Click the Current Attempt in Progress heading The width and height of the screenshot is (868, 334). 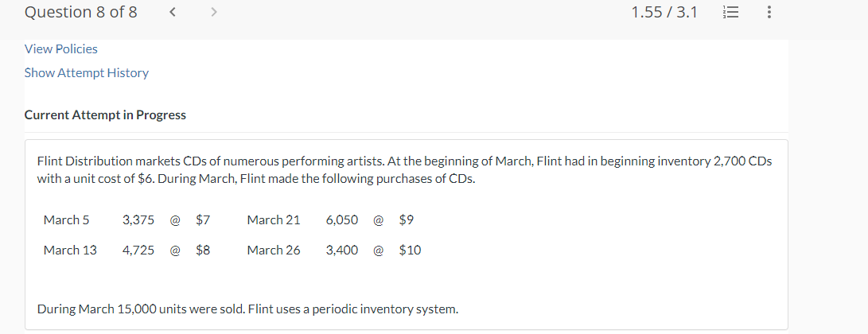tap(105, 115)
